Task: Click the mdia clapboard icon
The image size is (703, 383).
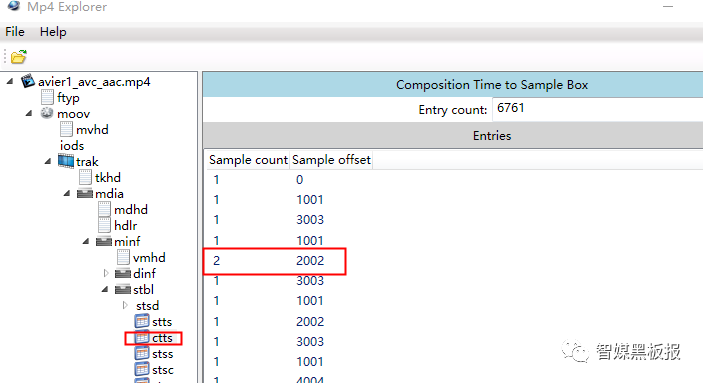Action: tap(85, 193)
